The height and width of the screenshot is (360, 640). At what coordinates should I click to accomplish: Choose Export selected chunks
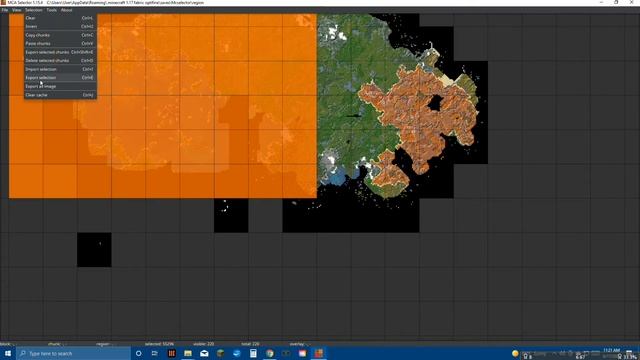point(60,52)
